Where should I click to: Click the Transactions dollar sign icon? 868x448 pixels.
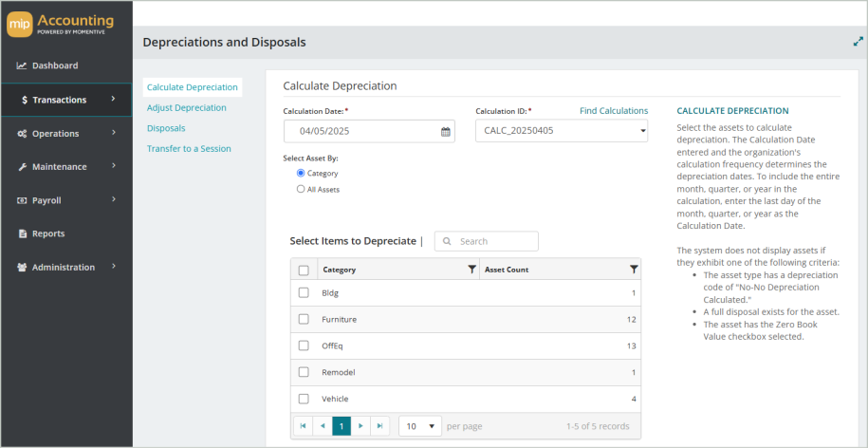25,101
